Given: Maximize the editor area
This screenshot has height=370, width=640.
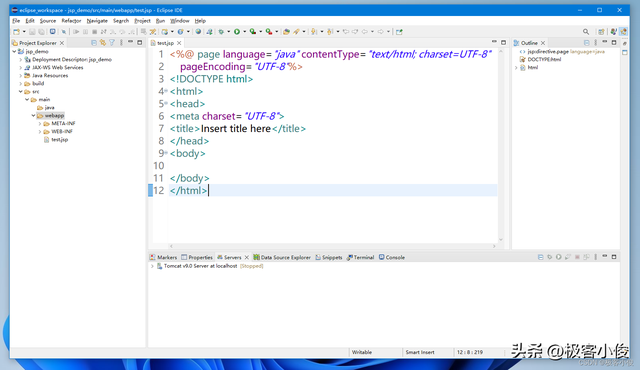Looking at the screenshot, I should click(x=503, y=42).
